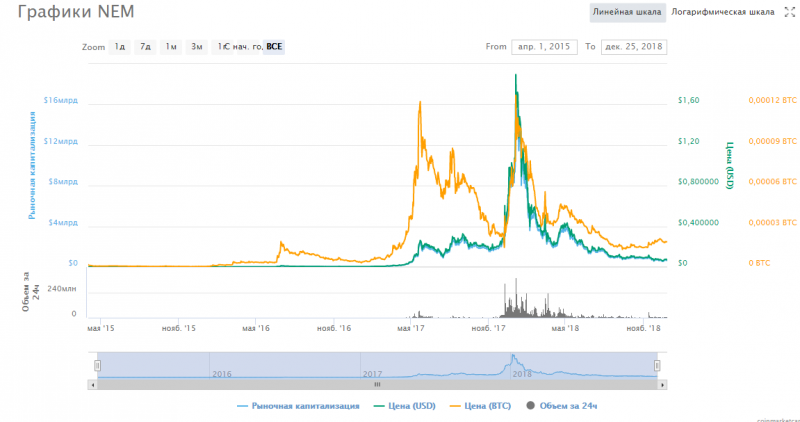Click the нояб. '17 x-axis label
Image resolution: width=800 pixels, height=422 pixels.
click(x=488, y=328)
